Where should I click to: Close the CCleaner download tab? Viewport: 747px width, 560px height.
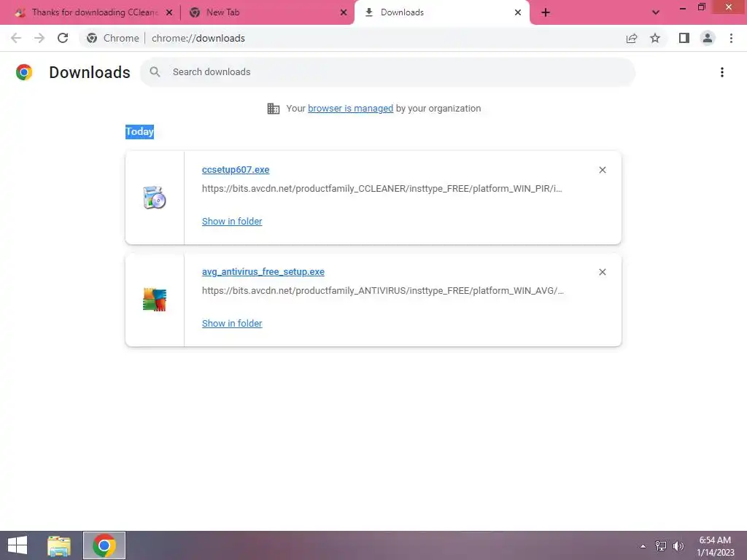(169, 12)
